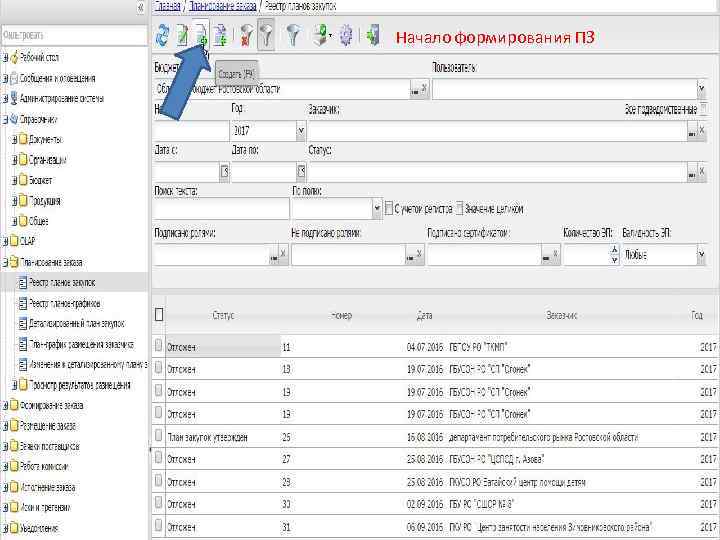
Task: Sort by the Дата column header
Action: point(424,315)
